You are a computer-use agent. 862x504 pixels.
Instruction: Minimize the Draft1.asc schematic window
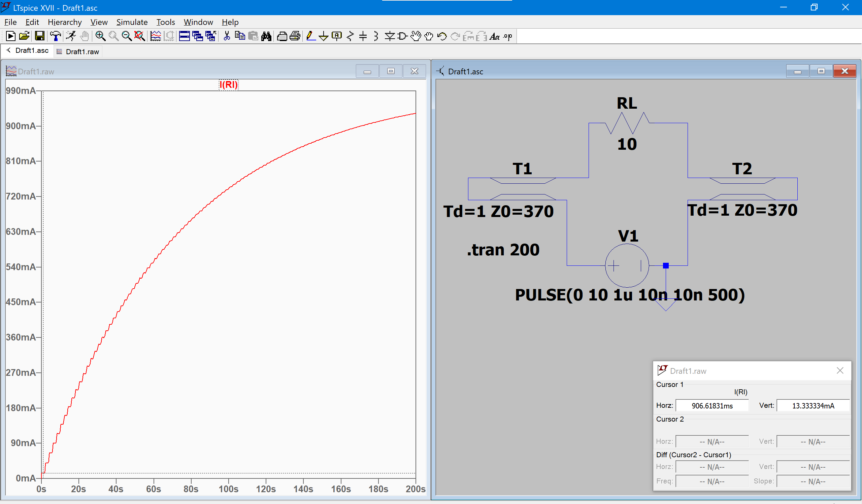(x=798, y=71)
